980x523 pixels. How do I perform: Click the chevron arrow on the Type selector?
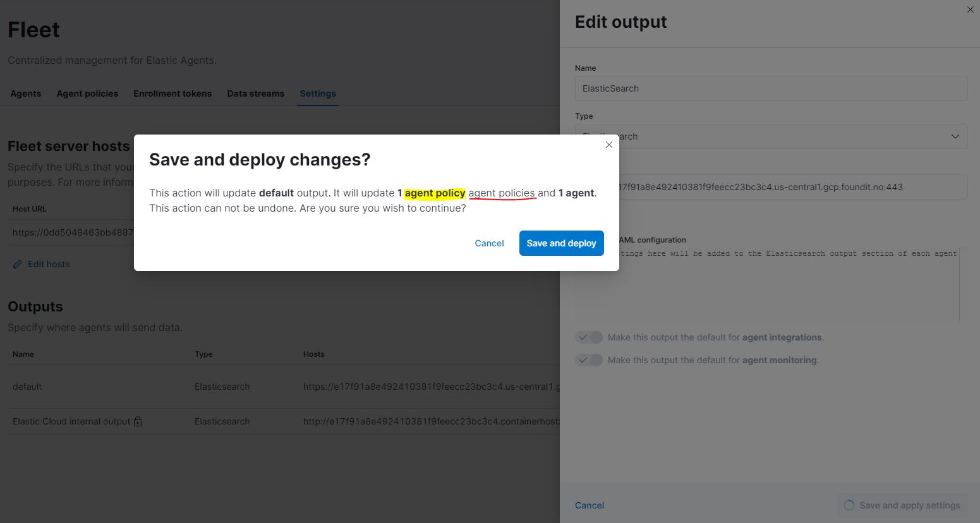click(x=955, y=136)
